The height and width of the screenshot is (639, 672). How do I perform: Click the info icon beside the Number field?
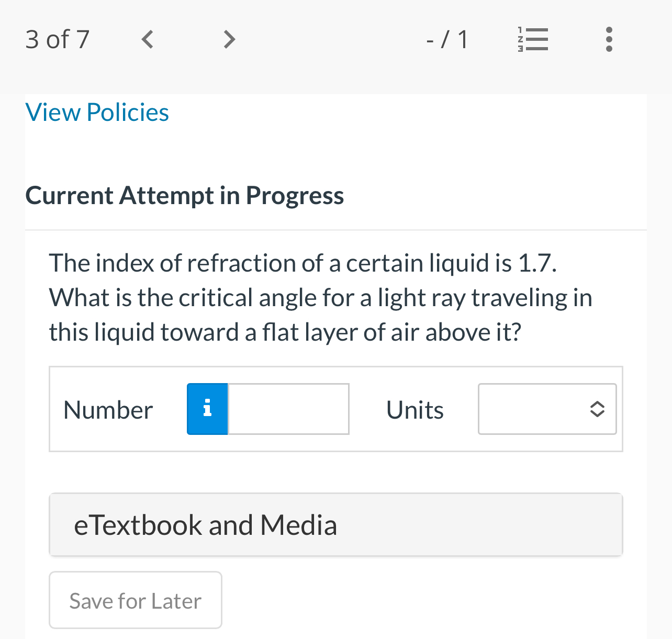coord(207,409)
